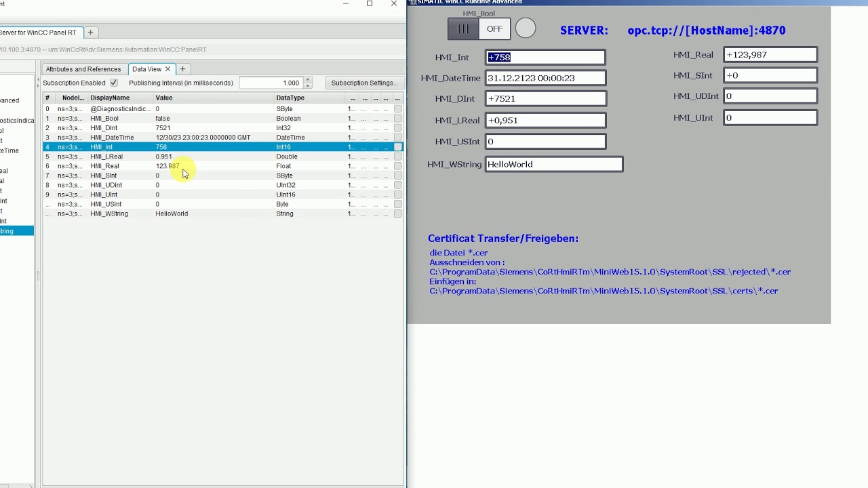Click the HMI_UInt field in the runtime
868x488 pixels.
(770, 118)
